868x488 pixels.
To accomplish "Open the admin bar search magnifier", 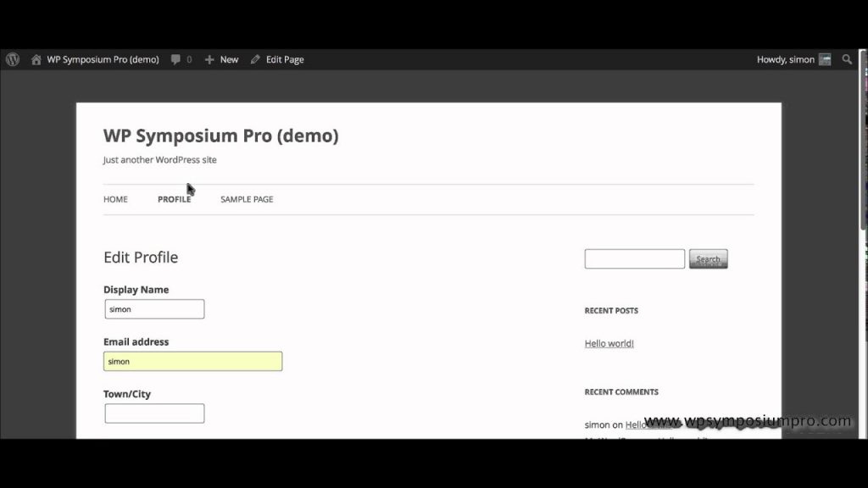I will coord(847,59).
